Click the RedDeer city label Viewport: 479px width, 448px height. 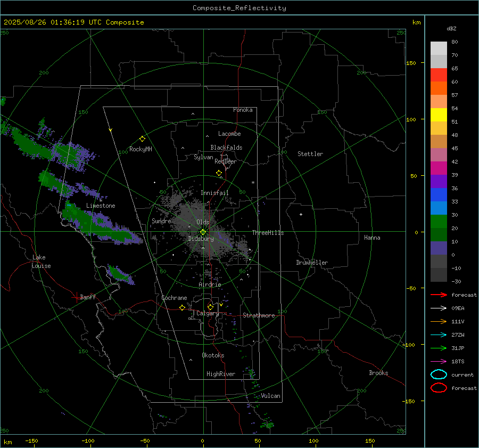pyautogui.click(x=226, y=161)
